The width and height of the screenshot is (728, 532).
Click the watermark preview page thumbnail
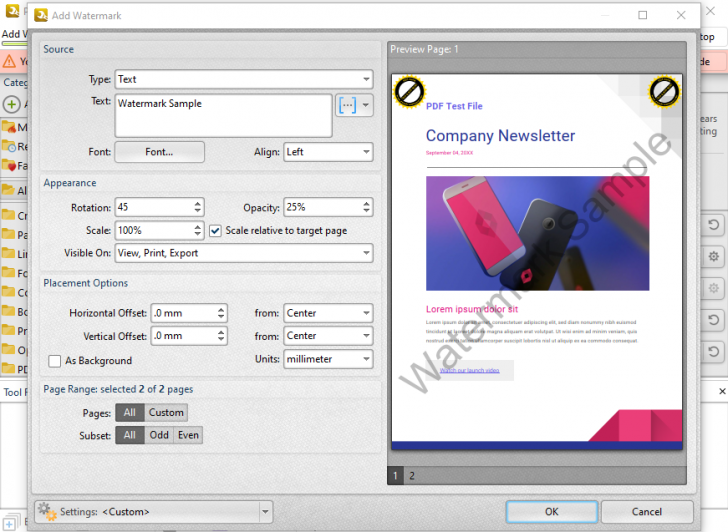[x=537, y=262]
